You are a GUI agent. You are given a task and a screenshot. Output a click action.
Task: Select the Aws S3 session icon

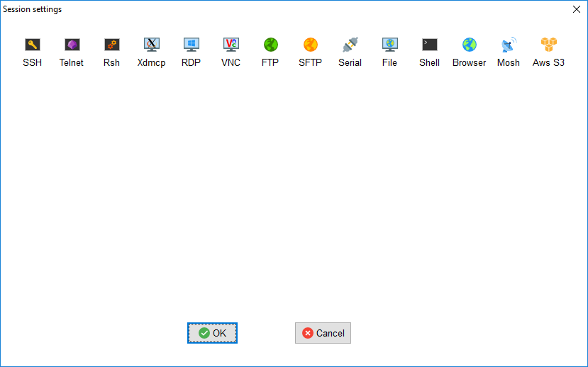pyautogui.click(x=548, y=45)
